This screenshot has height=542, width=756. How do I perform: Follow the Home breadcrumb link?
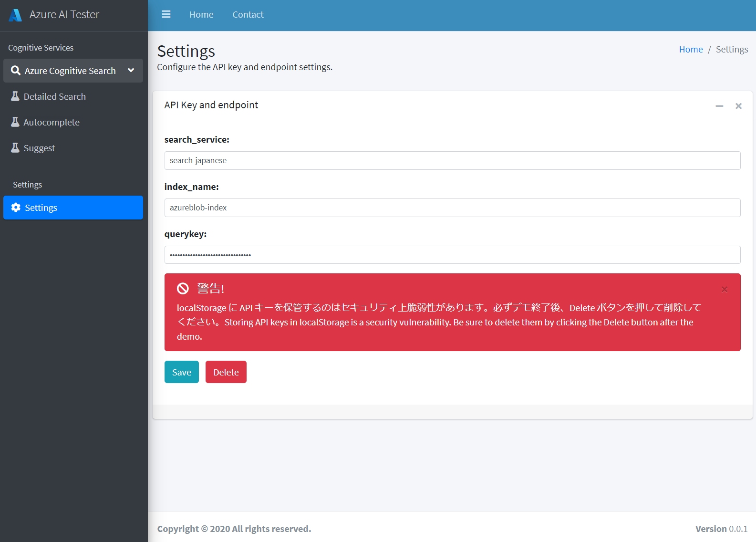click(691, 49)
